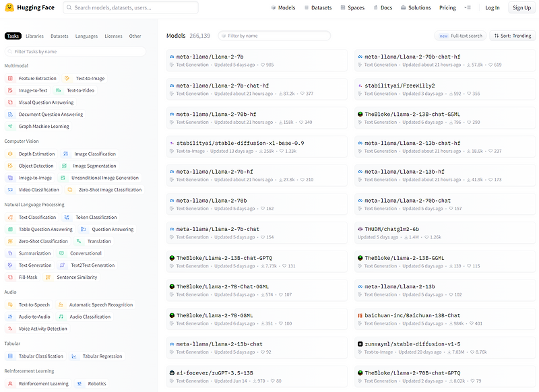Choose the Video Classification task icon
539x392 pixels.
click(x=10, y=190)
